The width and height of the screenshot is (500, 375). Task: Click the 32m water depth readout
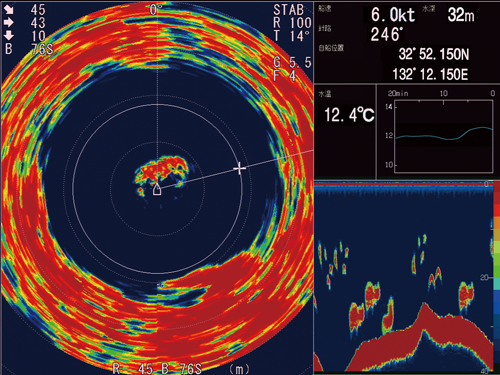(x=461, y=15)
